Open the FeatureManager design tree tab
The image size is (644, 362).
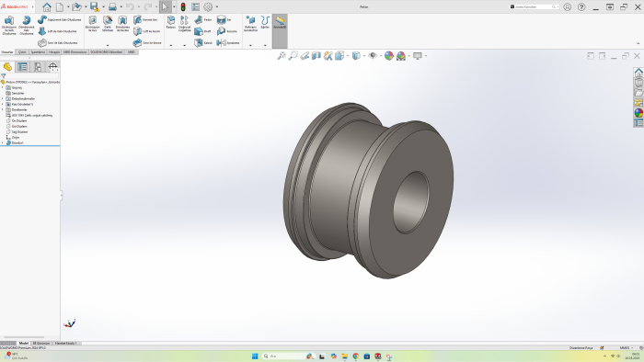click(x=7, y=67)
